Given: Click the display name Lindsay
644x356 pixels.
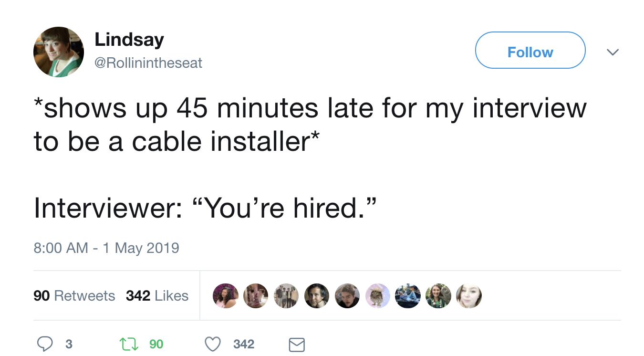Looking at the screenshot, I should point(129,40).
